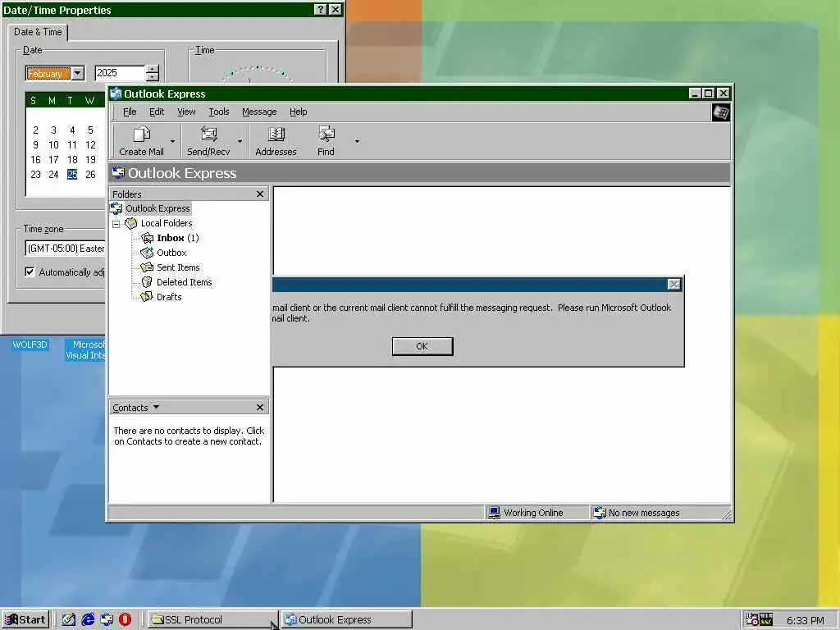Select day 19 in the calendar

(x=90, y=160)
